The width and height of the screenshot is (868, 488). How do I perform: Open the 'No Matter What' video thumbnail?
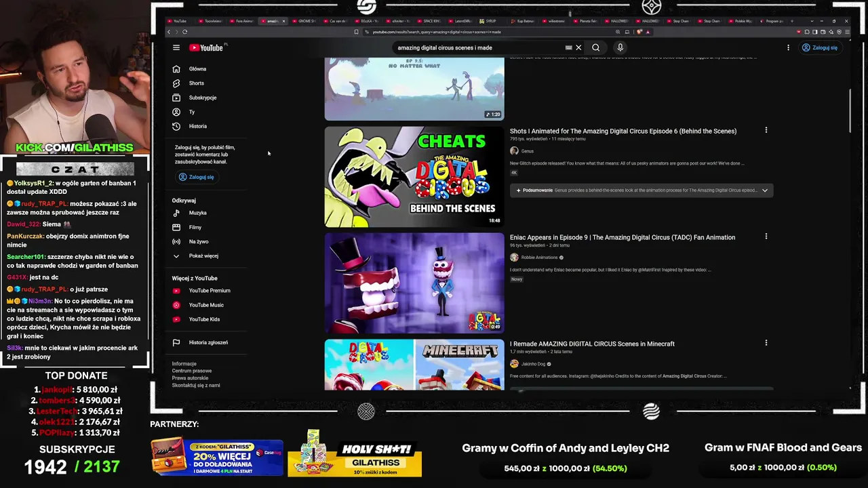414,89
